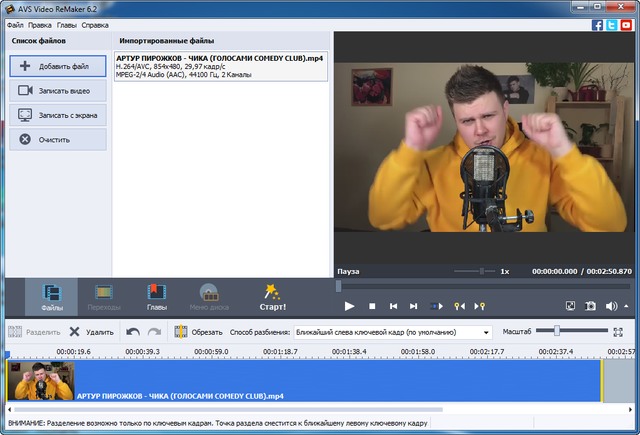Jump to the previous frame
Screen dimensions: 640x435
click(394, 306)
